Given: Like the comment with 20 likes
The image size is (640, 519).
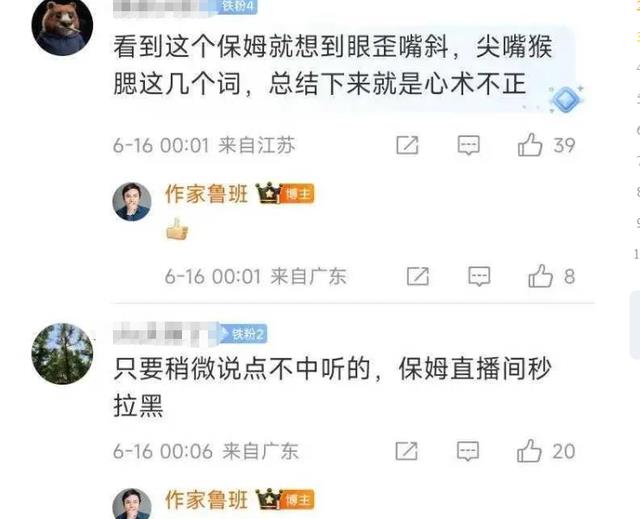Looking at the screenshot, I should click(529, 451).
